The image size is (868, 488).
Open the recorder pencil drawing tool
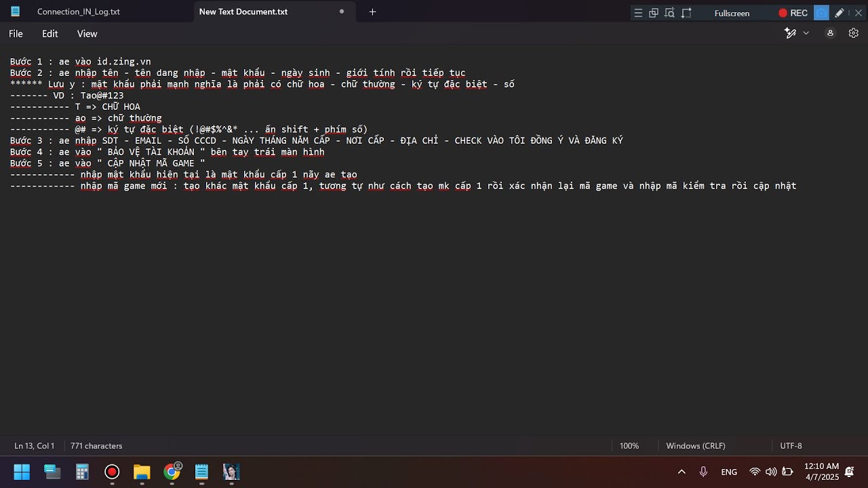[x=840, y=13]
